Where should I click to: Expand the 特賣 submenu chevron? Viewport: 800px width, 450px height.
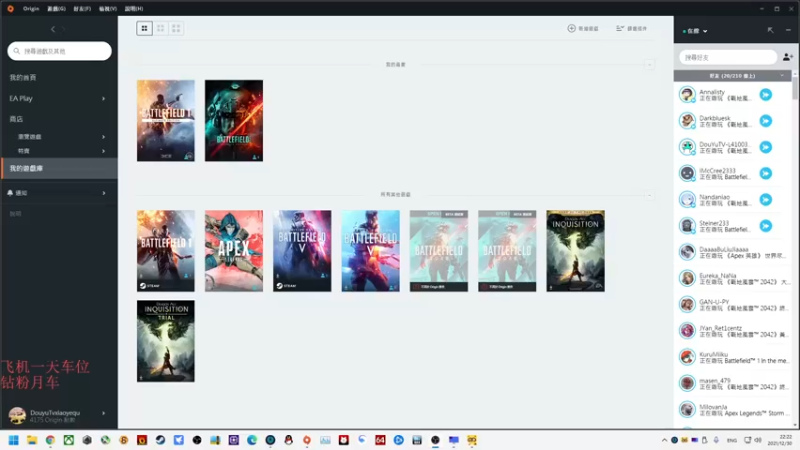[104, 151]
